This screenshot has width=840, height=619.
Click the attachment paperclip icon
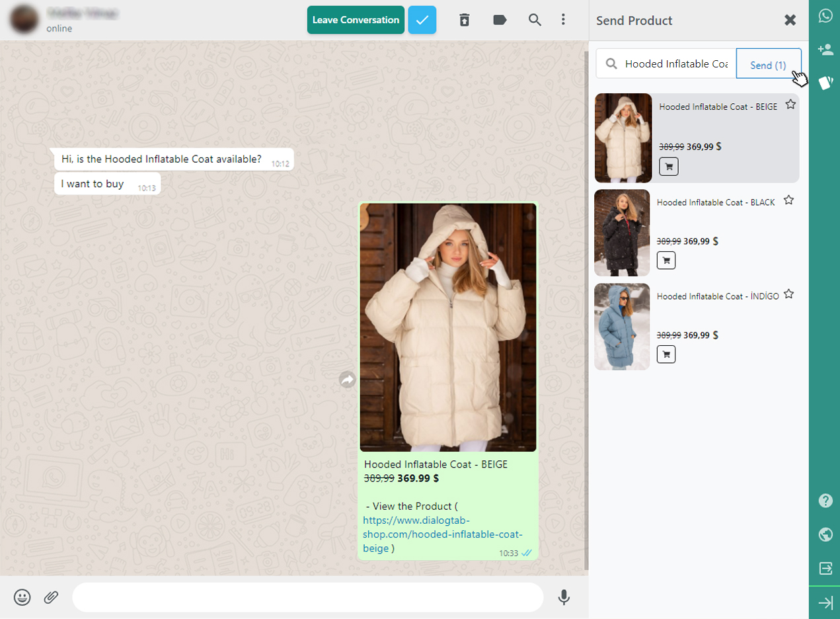click(51, 597)
